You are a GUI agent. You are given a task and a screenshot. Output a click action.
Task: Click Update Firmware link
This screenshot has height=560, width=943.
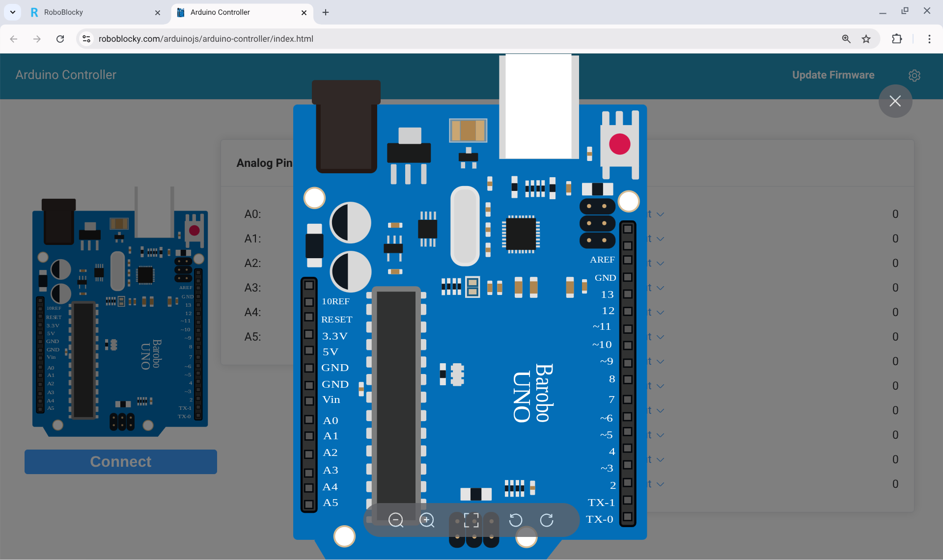(833, 75)
